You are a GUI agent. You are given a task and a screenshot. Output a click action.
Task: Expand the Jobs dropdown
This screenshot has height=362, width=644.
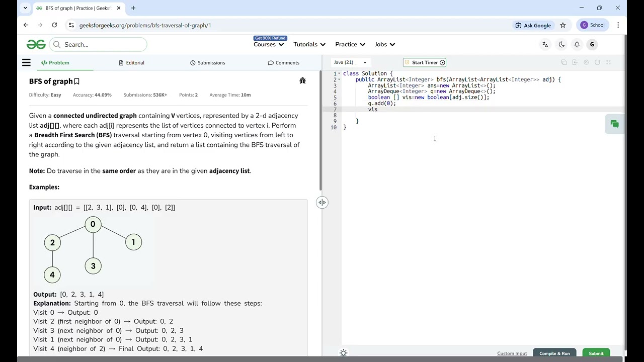point(385,44)
